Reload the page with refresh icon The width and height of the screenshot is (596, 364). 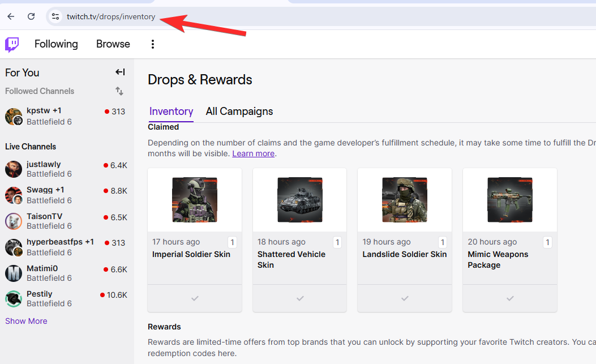[31, 16]
